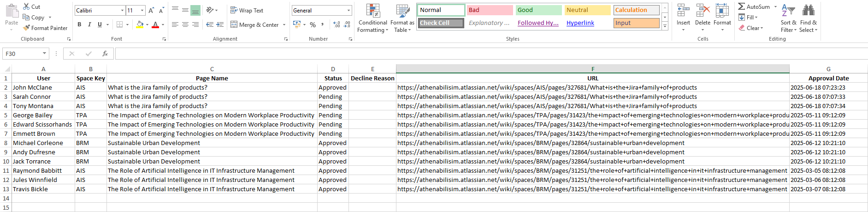Expand the cell Styles gallery more arrow
The height and width of the screenshot is (212, 868).
665,27
